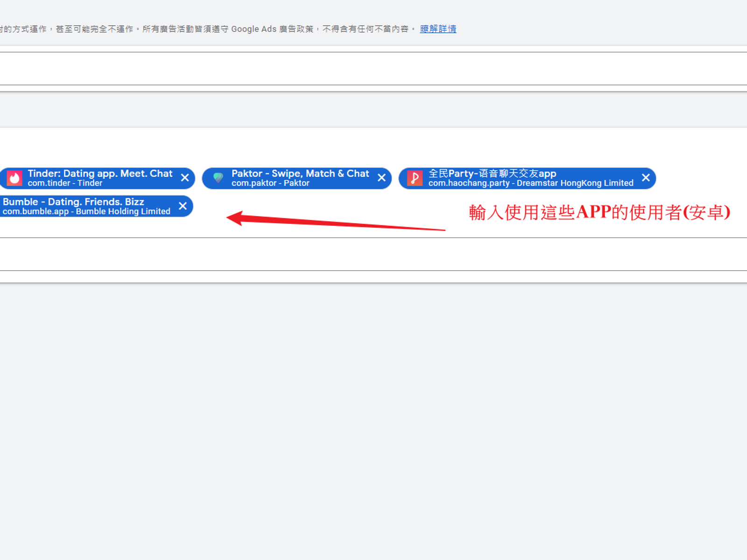Click the com.paktor - Paktor package text

pos(270,183)
